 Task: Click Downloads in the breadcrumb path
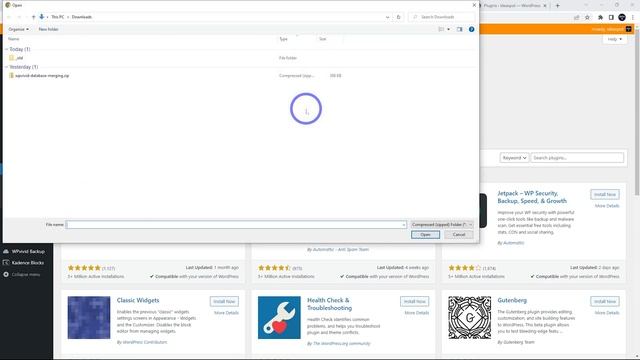[82, 17]
